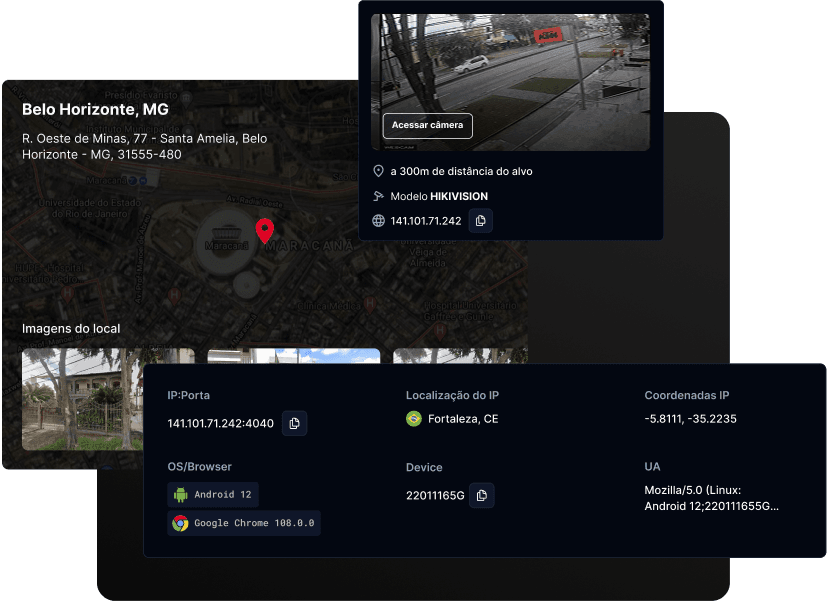This screenshot has width=828, height=601.
Task: Open the third local image thumbnail
Action: pyautogui.click(x=460, y=356)
